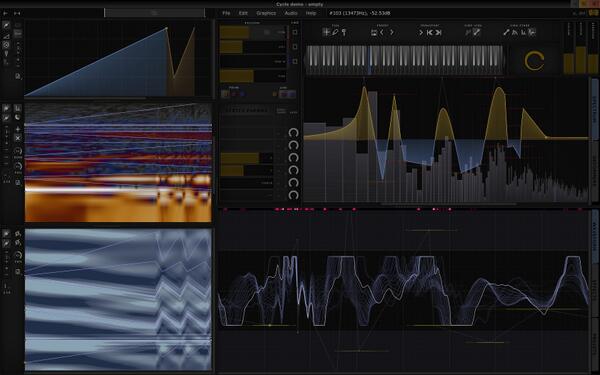Image resolution: width=600 pixels, height=375 pixels.
Task: Go to the previous preset arrow
Action: pos(382,33)
